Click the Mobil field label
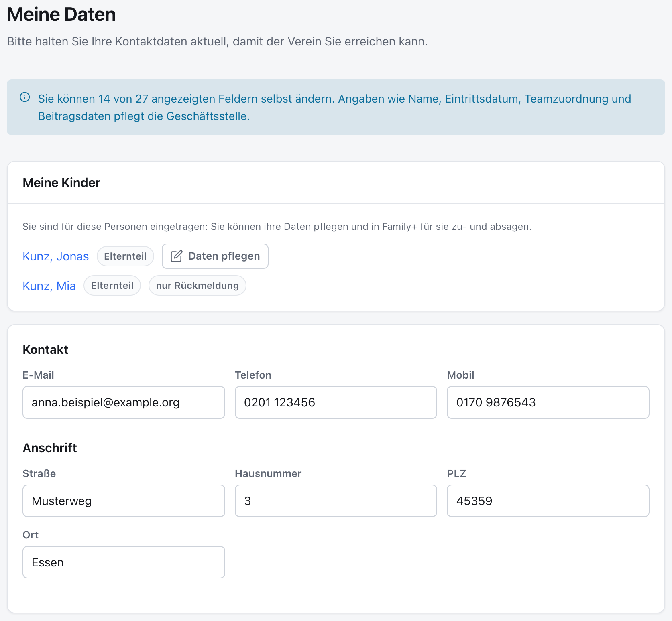 [460, 375]
